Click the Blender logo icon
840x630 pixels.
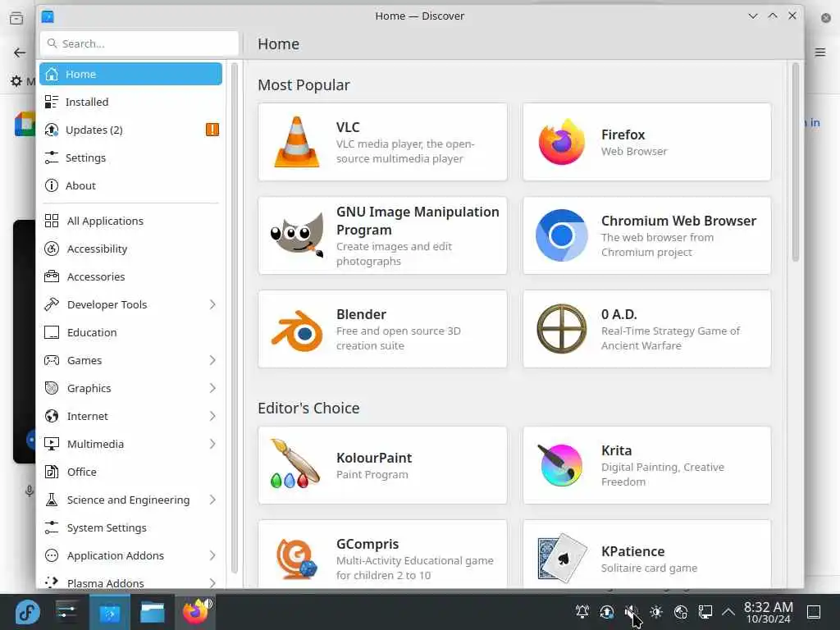click(297, 330)
